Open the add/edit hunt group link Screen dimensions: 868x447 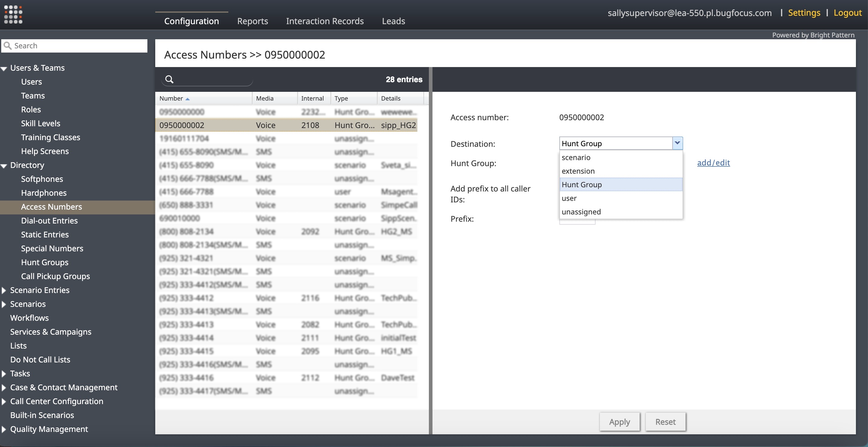tap(713, 163)
